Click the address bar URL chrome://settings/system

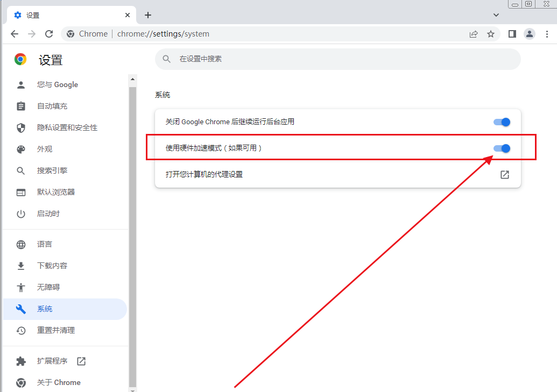tap(163, 34)
